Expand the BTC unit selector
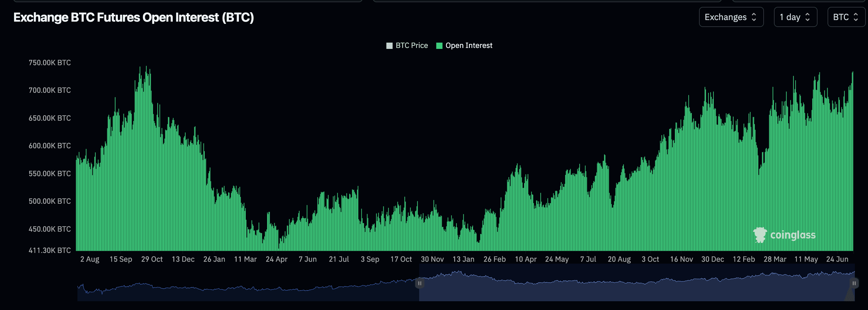Image resolution: width=868 pixels, height=310 pixels. (845, 17)
